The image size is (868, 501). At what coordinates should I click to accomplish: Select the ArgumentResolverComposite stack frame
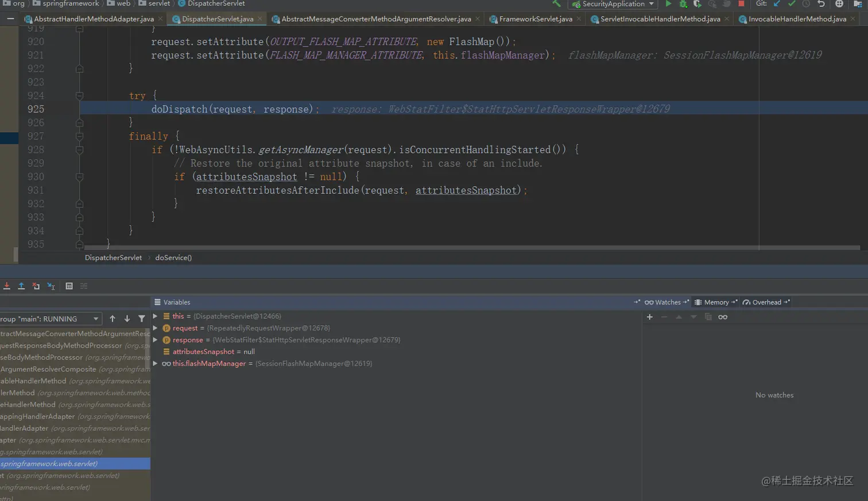(x=75, y=369)
